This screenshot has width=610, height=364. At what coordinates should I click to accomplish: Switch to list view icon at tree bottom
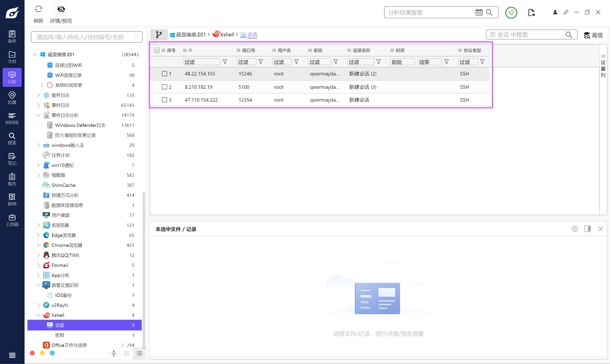tap(139, 353)
